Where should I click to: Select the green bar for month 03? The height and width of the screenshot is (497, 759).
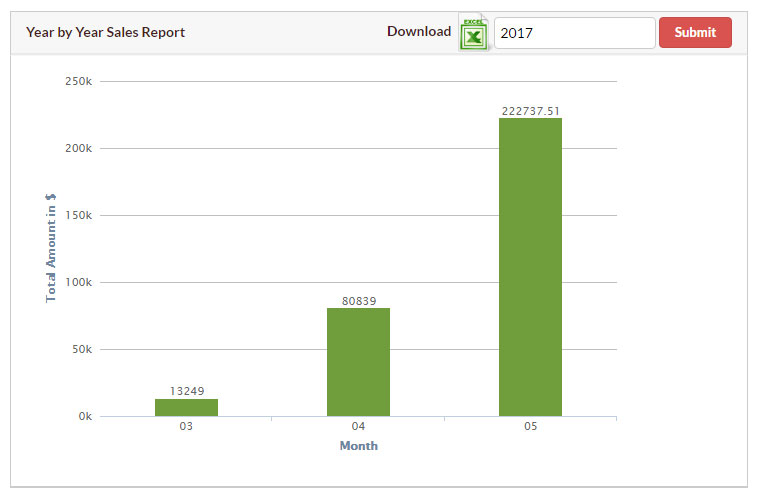pos(186,408)
